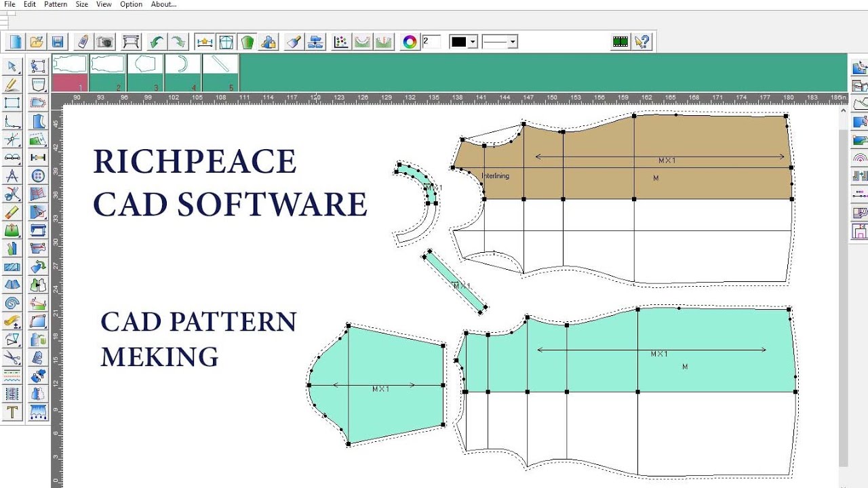The width and height of the screenshot is (868, 488).
Task: Open the View menu
Action: tap(104, 4)
